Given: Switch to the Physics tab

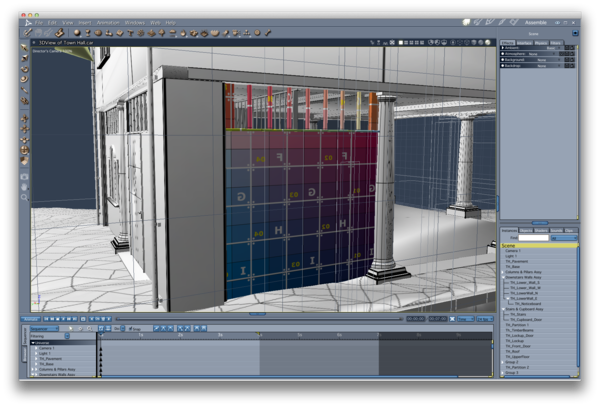Looking at the screenshot, I should (541, 43).
